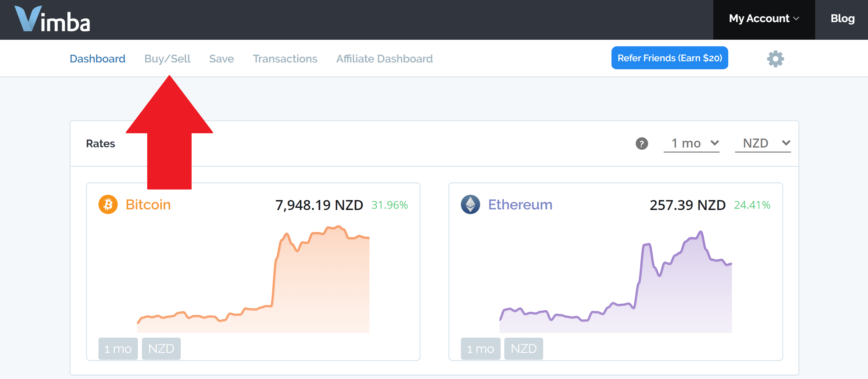Select the 257.39 NZD Ethereum price

click(687, 205)
